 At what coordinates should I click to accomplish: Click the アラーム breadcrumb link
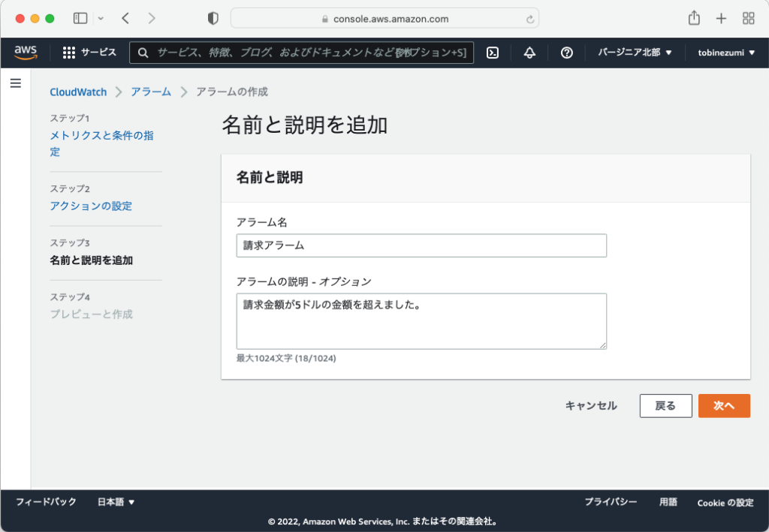(151, 92)
